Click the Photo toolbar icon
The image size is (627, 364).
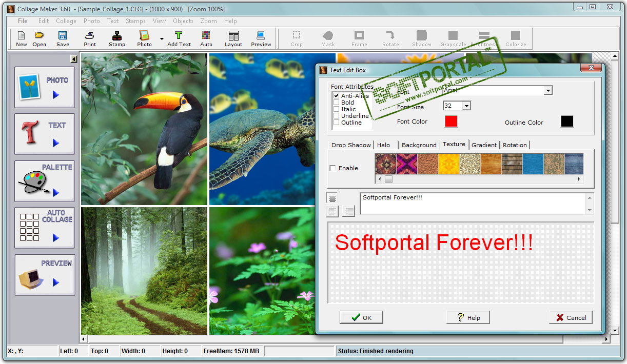[145, 38]
